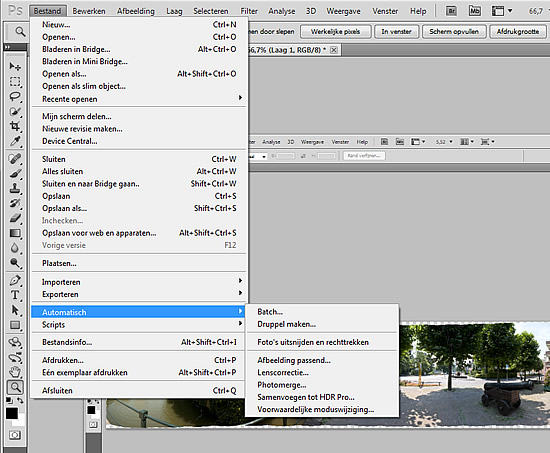
Task: Open the Laag menu
Action: pos(174,11)
